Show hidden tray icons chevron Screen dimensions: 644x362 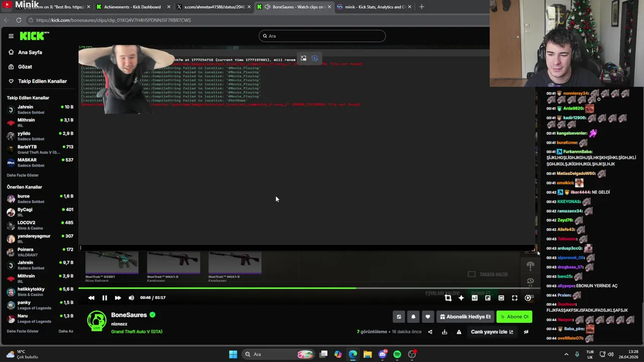coord(566,354)
